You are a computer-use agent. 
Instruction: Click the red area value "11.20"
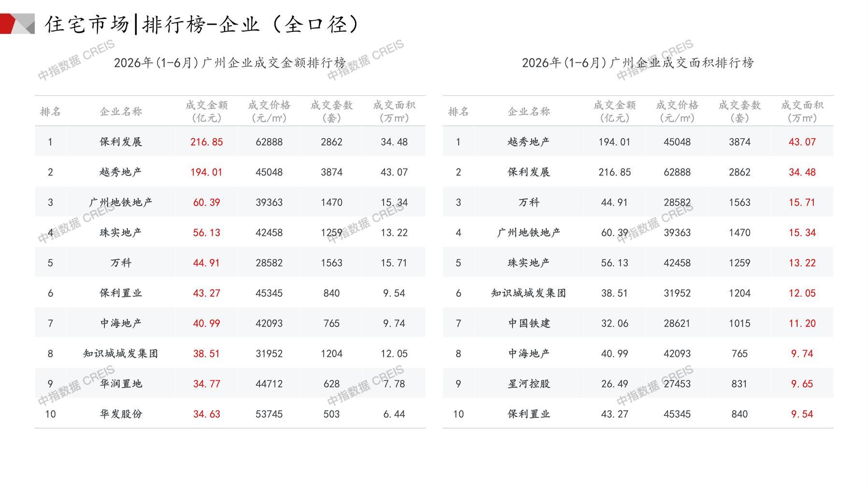tap(802, 323)
